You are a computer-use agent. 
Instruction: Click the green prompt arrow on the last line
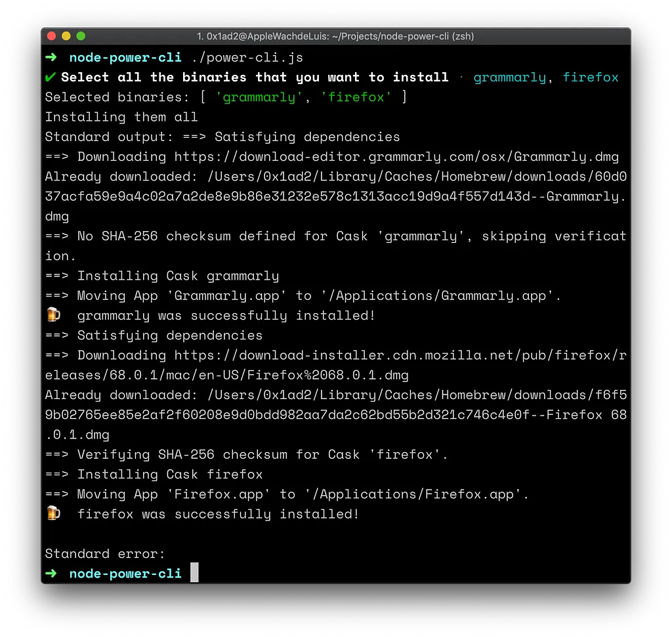[x=51, y=573]
